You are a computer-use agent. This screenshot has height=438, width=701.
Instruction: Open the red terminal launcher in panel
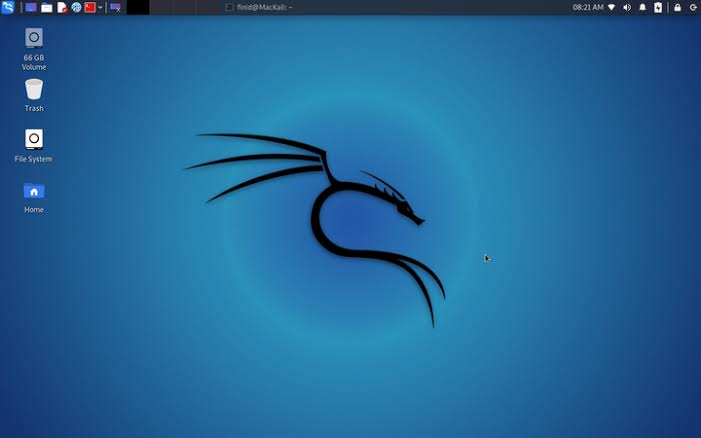(90, 8)
